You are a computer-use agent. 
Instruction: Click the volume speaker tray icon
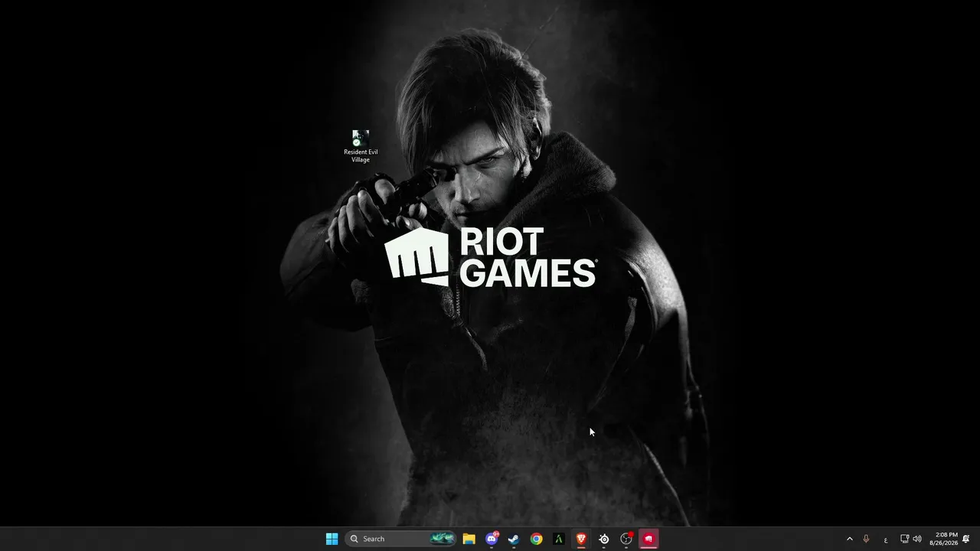tap(917, 539)
